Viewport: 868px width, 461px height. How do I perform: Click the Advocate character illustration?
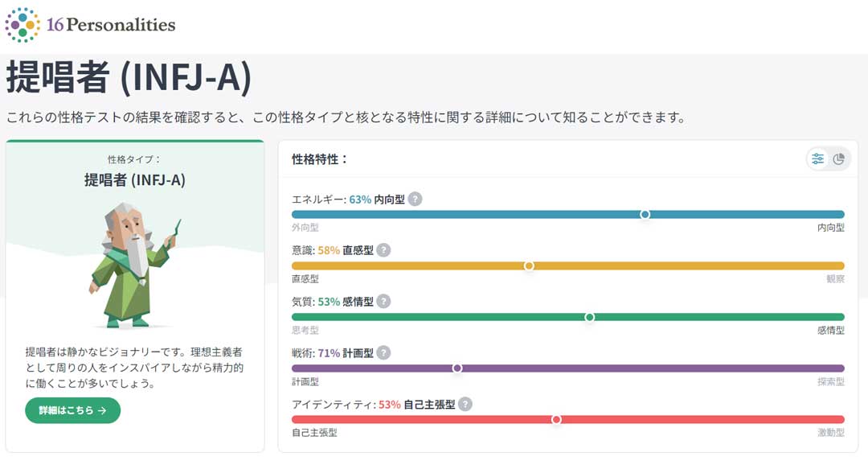click(134, 265)
